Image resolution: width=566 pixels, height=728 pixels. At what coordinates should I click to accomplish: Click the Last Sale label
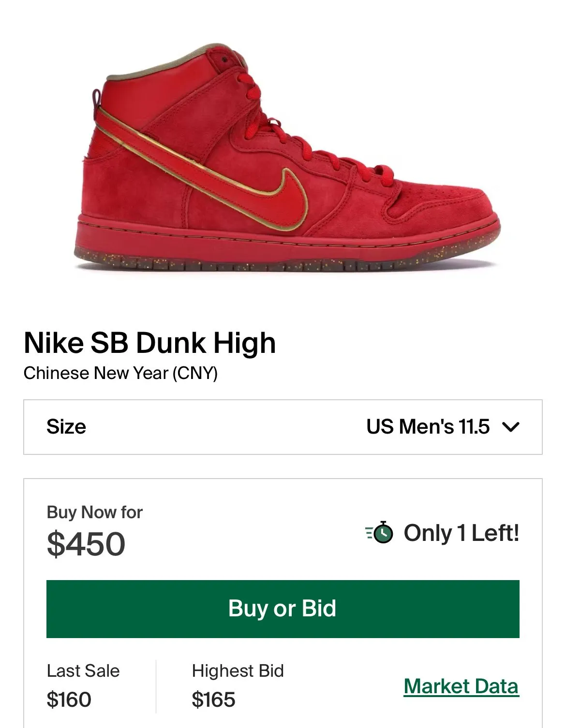(x=83, y=671)
